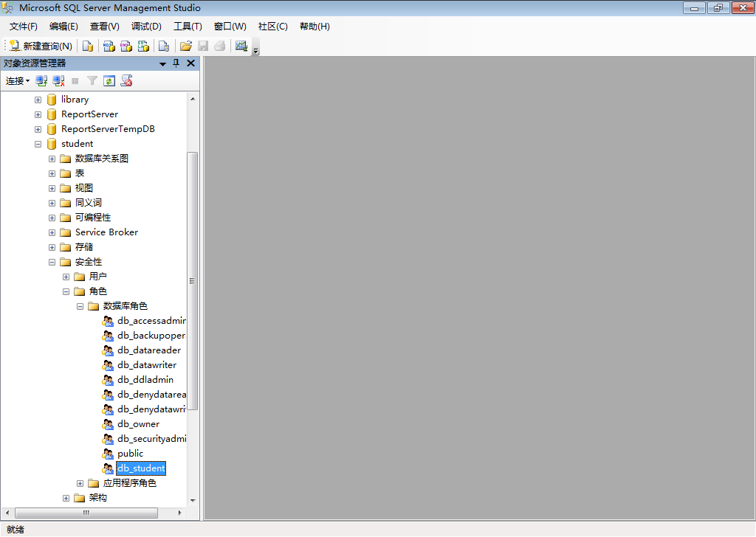Expand the 数据库关系图 folder
The width and height of the screenshot is (756, 537).
(x=52, y=159)
